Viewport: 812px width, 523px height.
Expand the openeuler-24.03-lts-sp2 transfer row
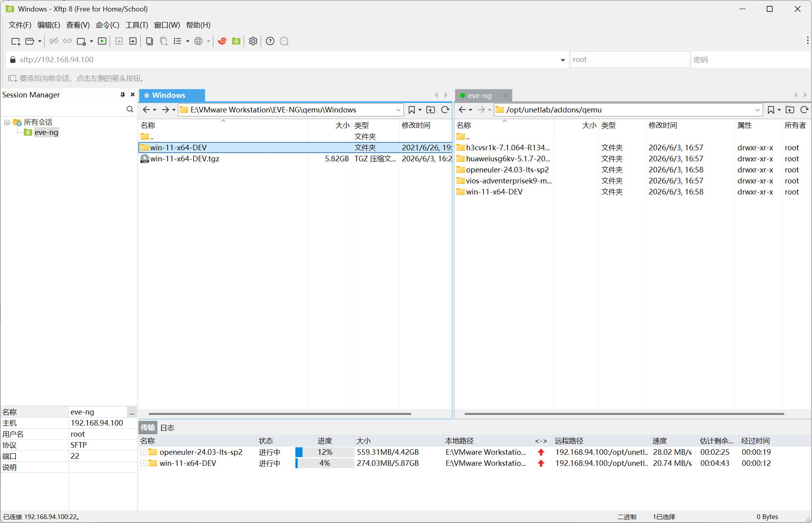point(144,452)
